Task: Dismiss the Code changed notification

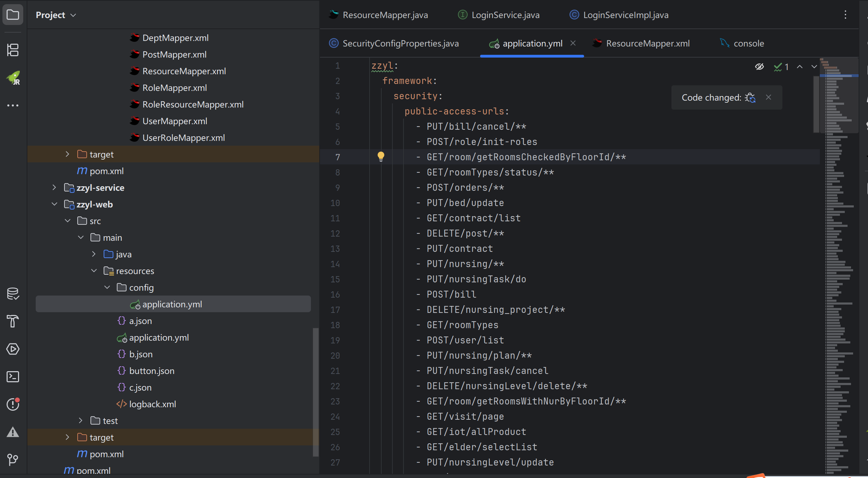Action: pyautogui.click(x=768, y=97)
